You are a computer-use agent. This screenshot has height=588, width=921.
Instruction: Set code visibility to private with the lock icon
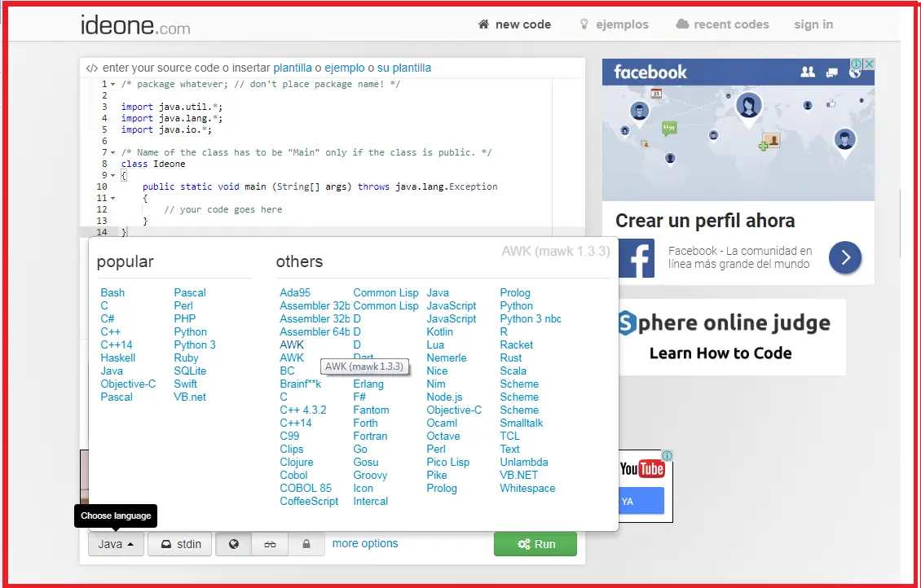coord(306,544)
